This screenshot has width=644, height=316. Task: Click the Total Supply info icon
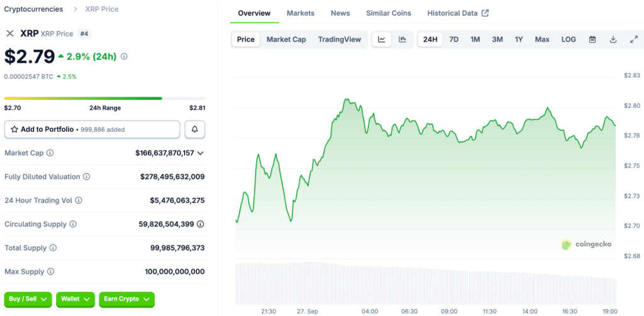(53, 248)
